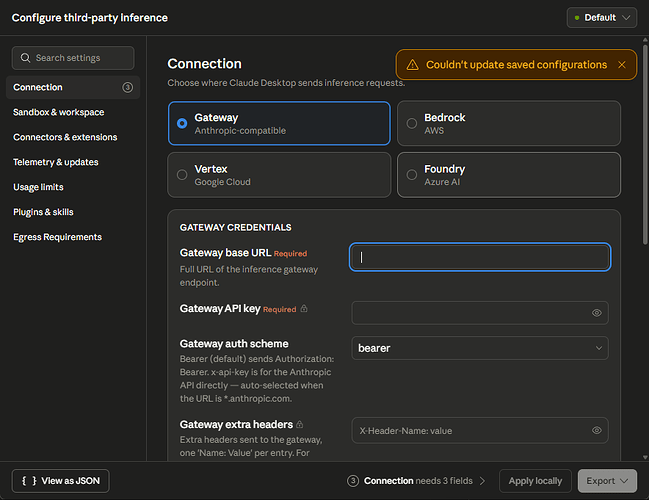Click the View as JSON button

[60, 481]
